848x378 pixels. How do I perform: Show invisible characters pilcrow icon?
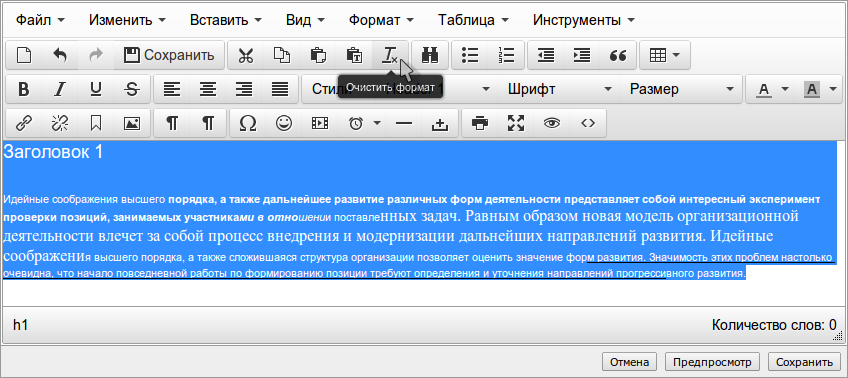point(172,123)
